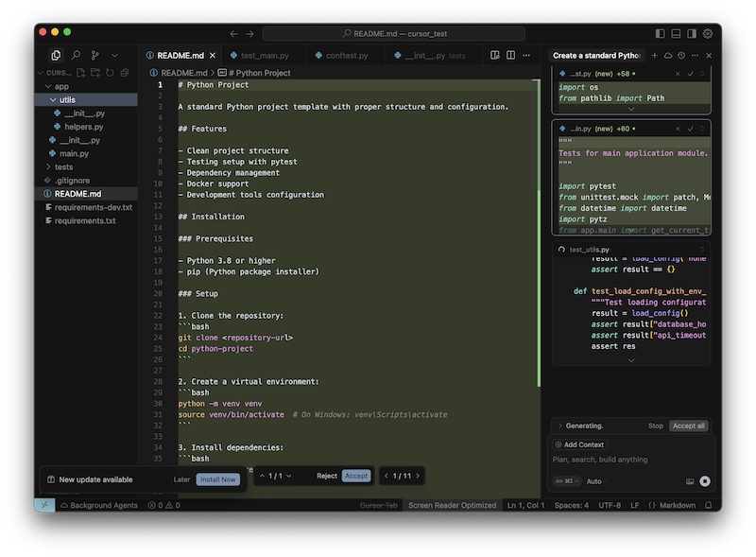The width and height of the screenshot is (756, 557).
Task: Show more sidebar views chevron
Action: point(114,56)
